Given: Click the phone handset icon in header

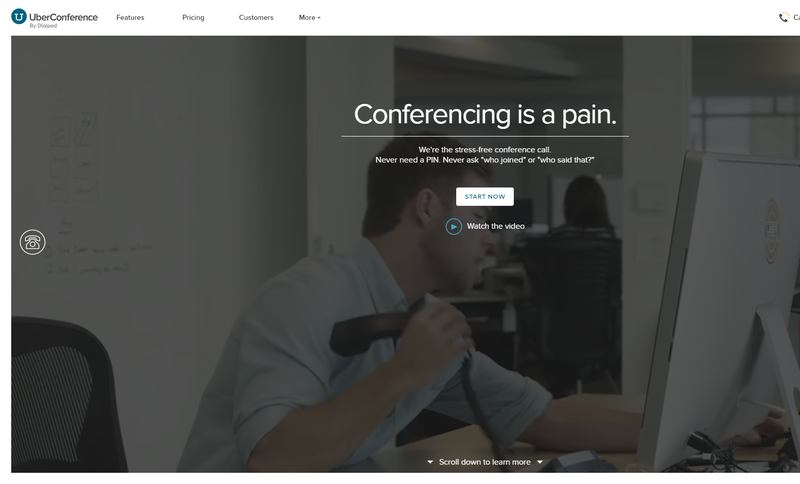Looking at the screenshot, I should pyautogui.click(x=783, y=17).
